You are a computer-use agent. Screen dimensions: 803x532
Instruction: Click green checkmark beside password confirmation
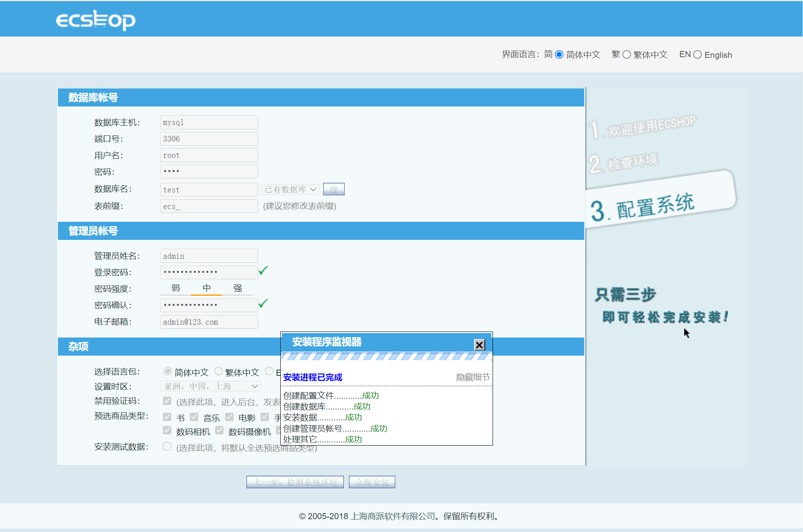(263, 304)
